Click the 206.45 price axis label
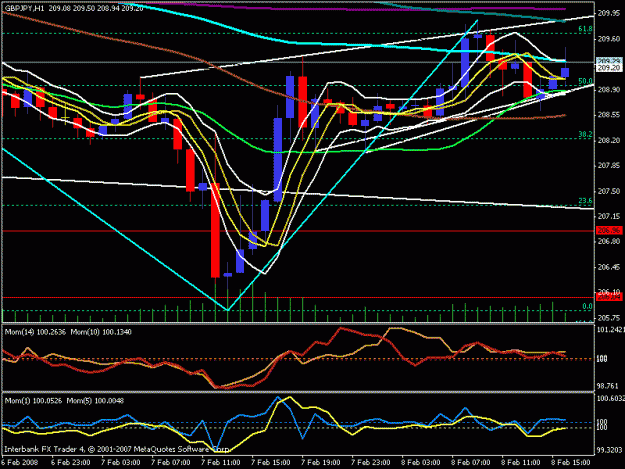 (609, 267)
